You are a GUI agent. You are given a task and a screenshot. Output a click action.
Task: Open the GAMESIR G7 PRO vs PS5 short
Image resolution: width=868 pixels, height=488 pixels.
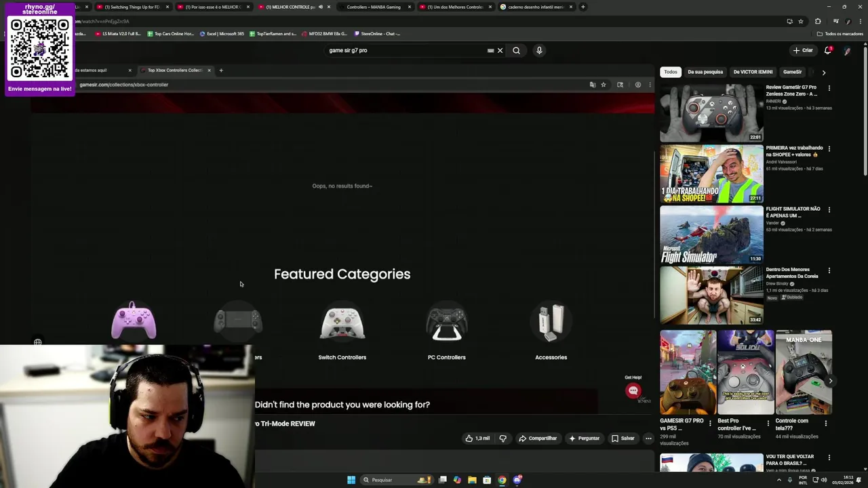click(x=688, y=372)
